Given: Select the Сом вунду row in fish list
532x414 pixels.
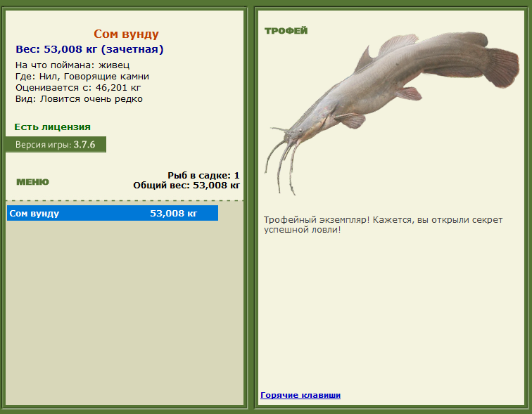Looking at the screenshot, I should (113, 213).
